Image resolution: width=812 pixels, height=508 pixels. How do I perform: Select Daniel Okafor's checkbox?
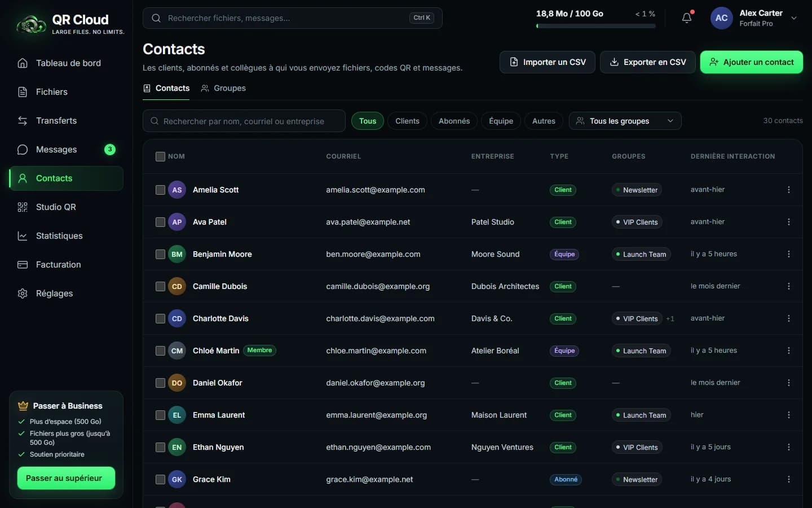160,383
